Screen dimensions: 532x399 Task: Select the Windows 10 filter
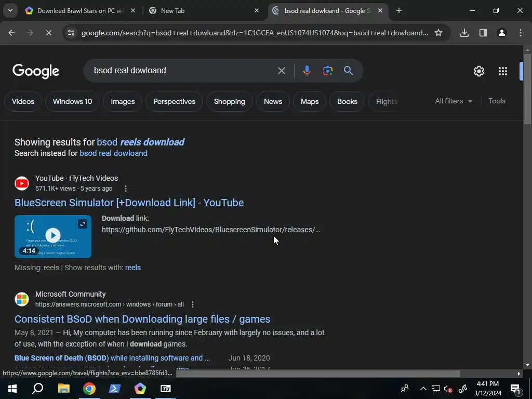pyautogui.click(x=72, y=101)
